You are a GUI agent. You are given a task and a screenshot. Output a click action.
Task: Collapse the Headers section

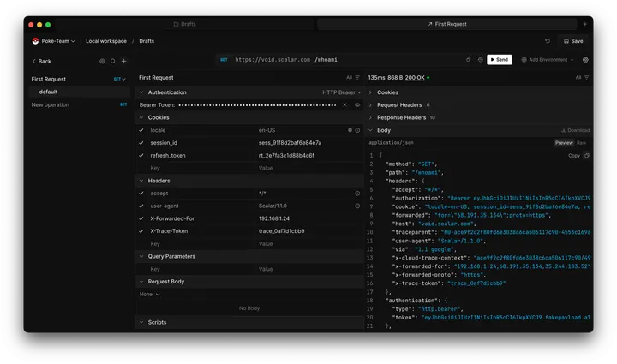[141, 181]
